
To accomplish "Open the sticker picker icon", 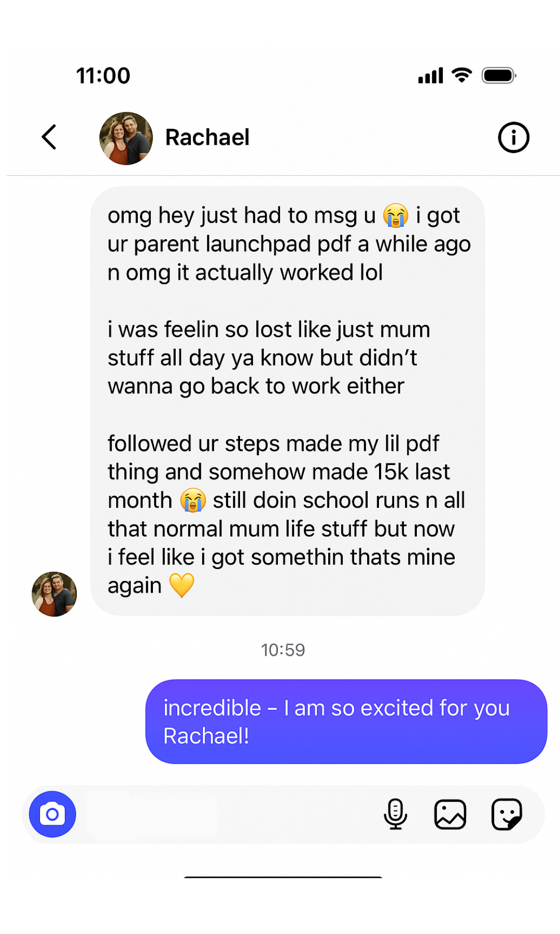I will point(507,814).
